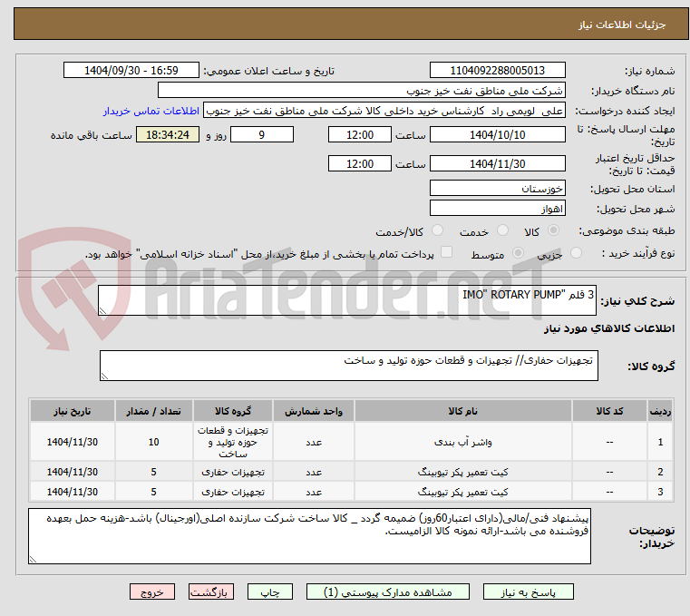Select the جزیی purchase type radio
Image resolution: width=690 pixels, height=616 pixels.
576,253
